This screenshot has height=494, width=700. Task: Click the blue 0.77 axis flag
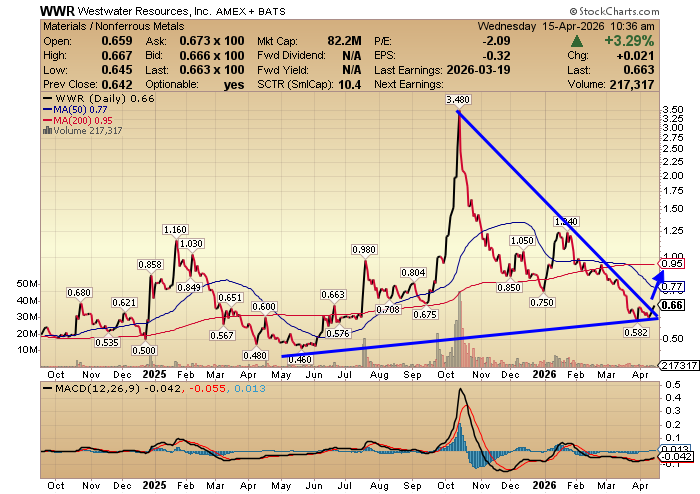pos(671,286)
